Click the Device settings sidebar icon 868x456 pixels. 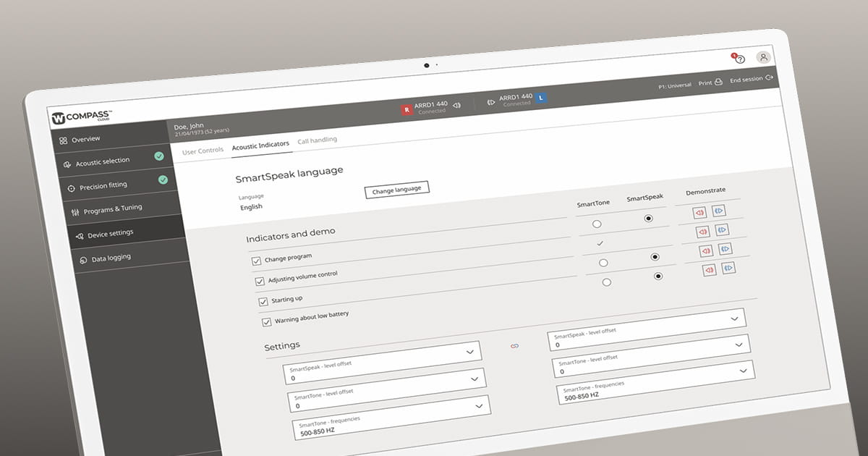(79, 237)
